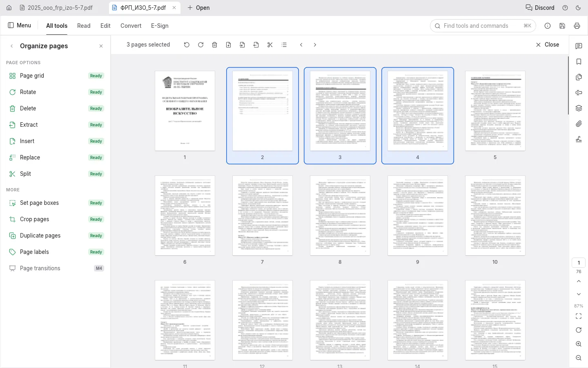
Task: Choose the Delete page option
Action: (x=56, y=108)
